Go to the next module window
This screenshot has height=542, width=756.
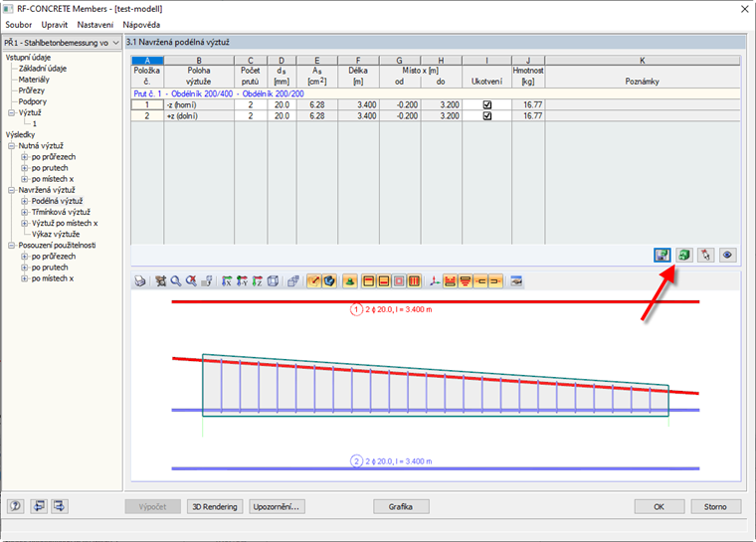[x=60, y=506]
